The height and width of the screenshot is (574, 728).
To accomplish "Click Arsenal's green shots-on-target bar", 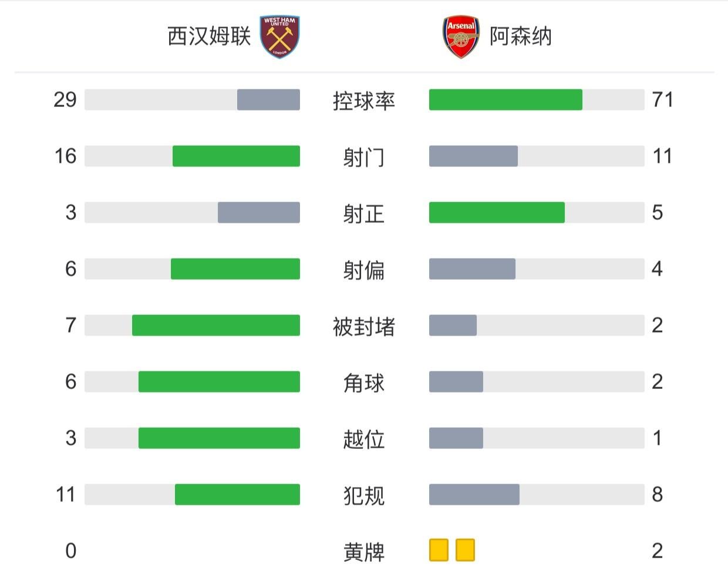I will (x=497, y=213).
